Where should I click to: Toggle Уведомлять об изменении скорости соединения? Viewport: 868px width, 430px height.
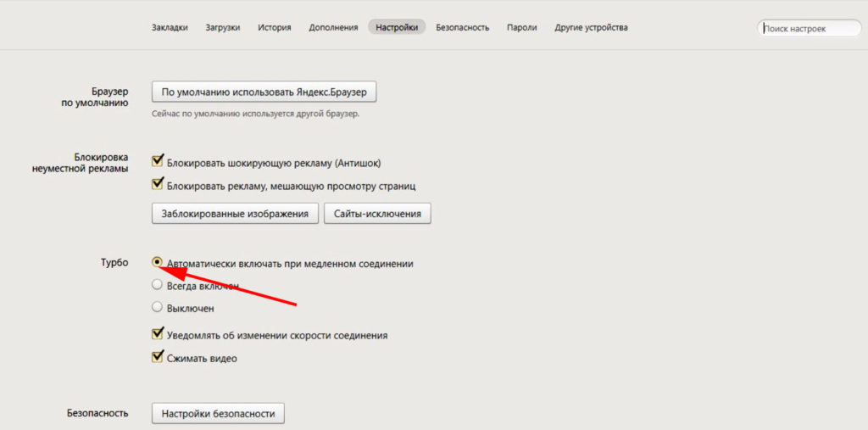point(157,334)
